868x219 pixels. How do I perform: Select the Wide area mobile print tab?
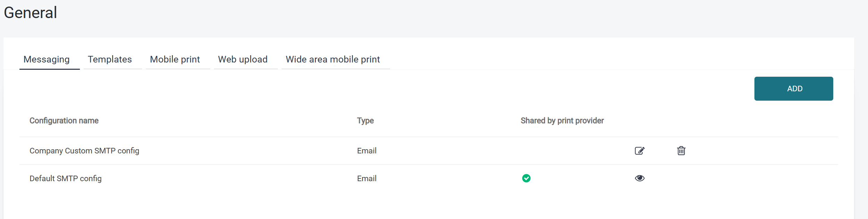coord(333,59)
